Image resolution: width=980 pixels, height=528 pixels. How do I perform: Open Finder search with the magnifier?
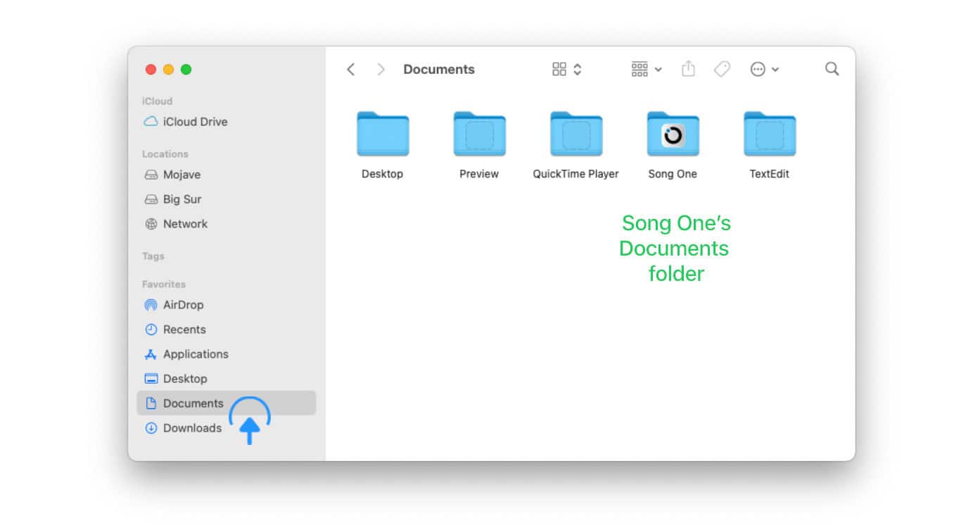832,69
